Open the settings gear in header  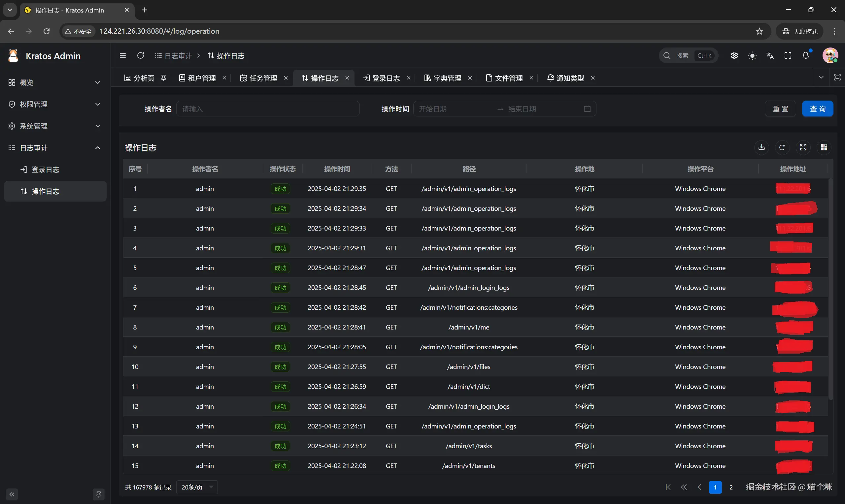pos(734,55)
